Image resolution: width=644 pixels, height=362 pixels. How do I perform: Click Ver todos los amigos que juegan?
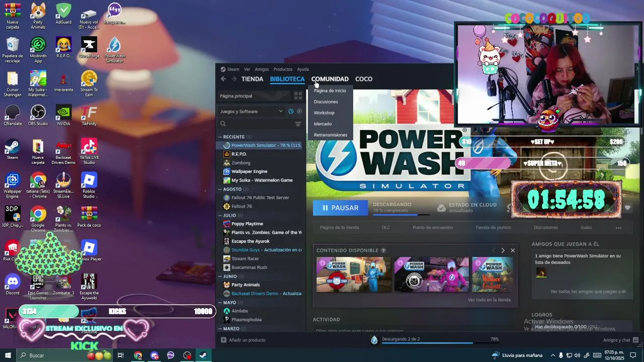588,292
